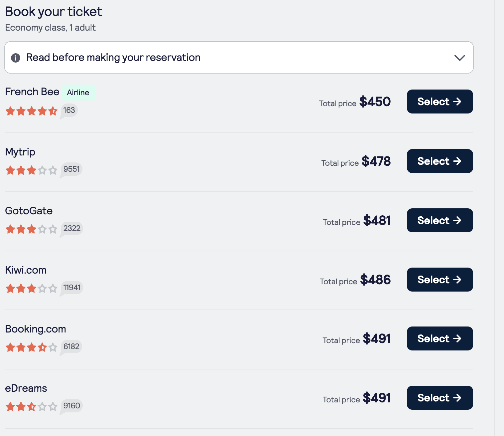Click the review count bubble showing 163
504x436 pixels.
pos(69,110)
